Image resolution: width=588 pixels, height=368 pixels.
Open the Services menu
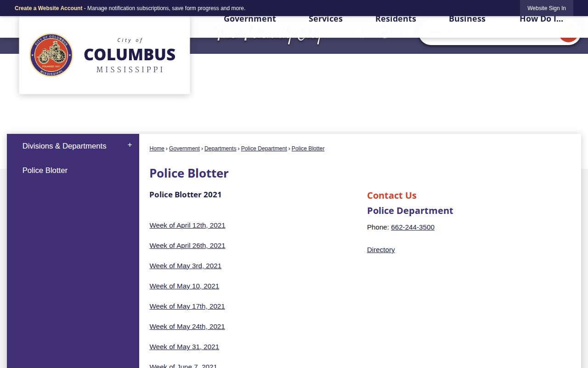coord(326,19)
